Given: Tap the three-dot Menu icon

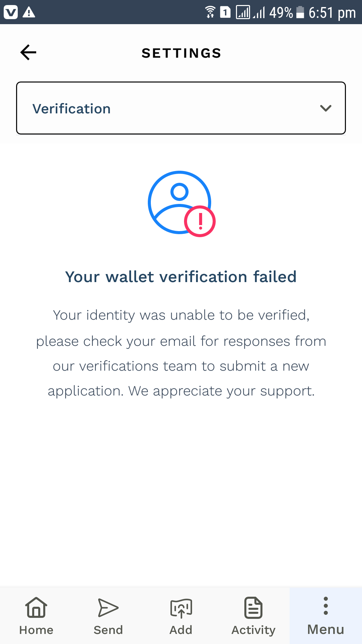Looking at the screenshot, I should 326,606.
